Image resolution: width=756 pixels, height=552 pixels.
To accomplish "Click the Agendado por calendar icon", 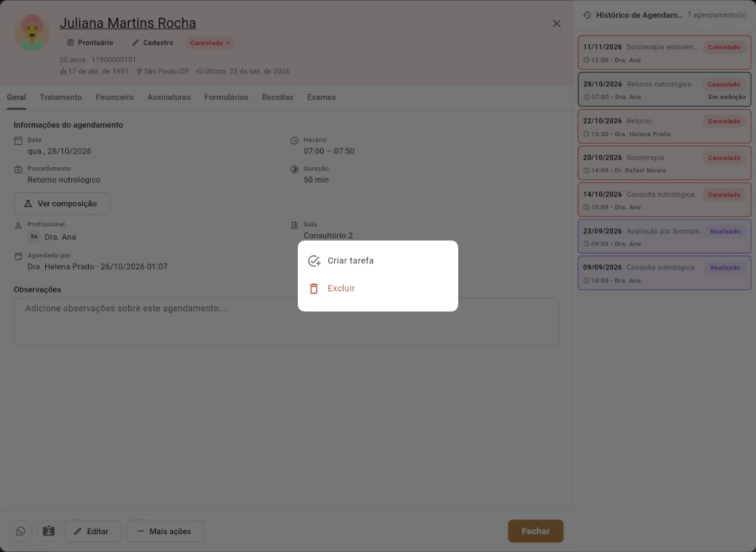I will [18, 257].
